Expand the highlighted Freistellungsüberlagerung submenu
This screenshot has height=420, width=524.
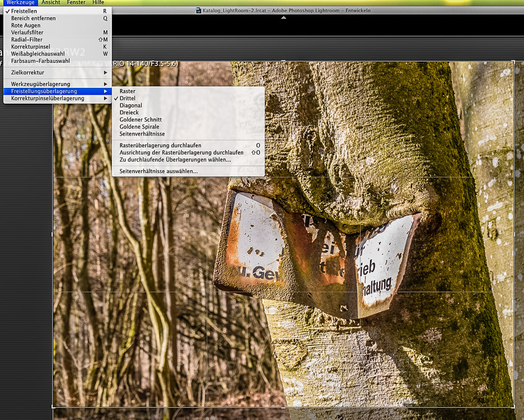[x=58, y=91]
